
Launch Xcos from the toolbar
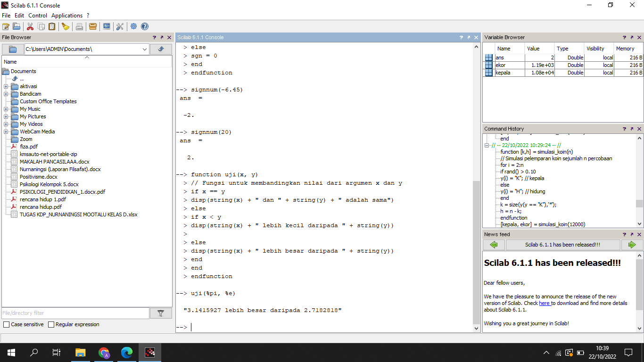107,26
